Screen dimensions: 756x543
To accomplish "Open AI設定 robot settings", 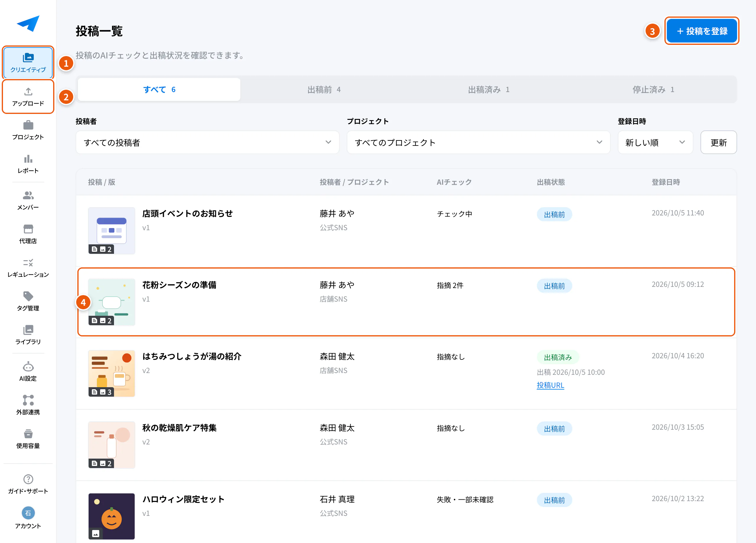I will (28, 372).
